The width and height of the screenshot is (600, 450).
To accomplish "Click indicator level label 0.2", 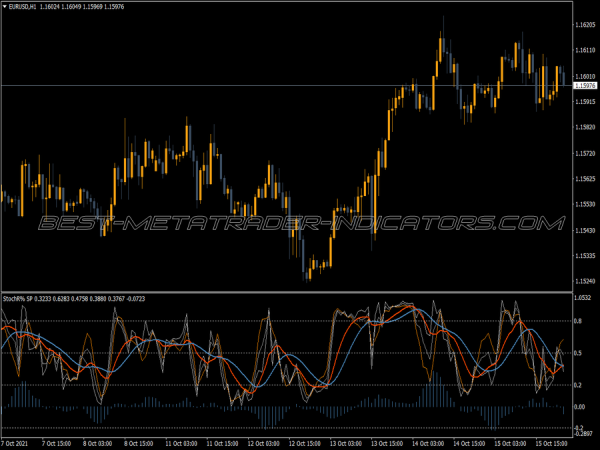I will point(578,385).
